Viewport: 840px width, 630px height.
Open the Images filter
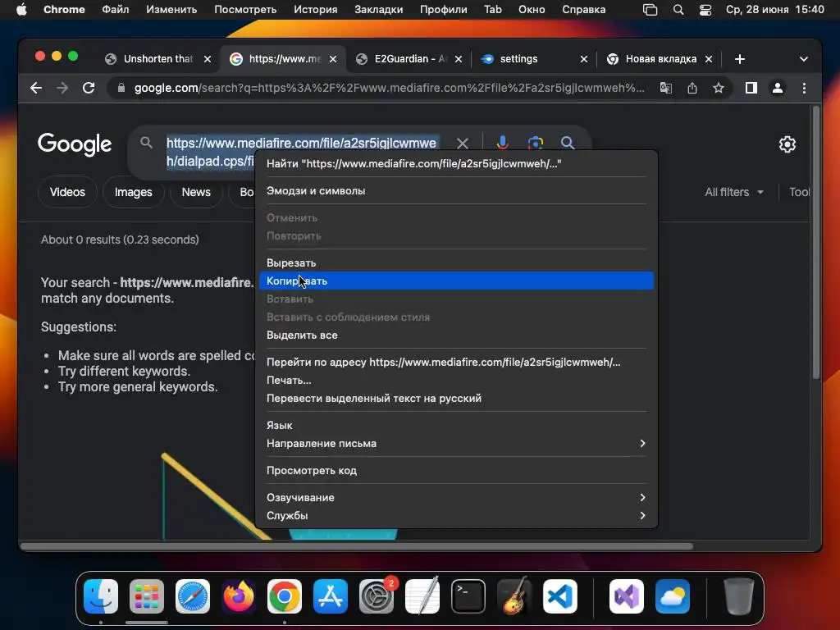134,192
